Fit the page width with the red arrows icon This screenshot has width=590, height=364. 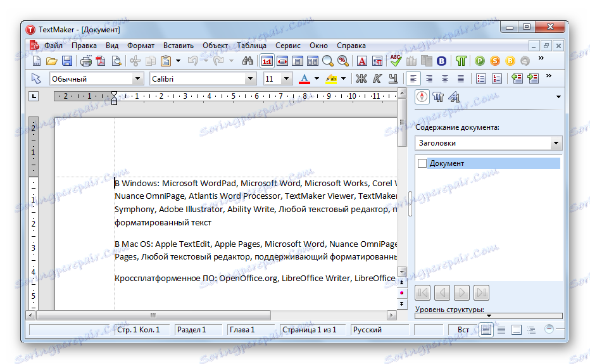point(282,61)
